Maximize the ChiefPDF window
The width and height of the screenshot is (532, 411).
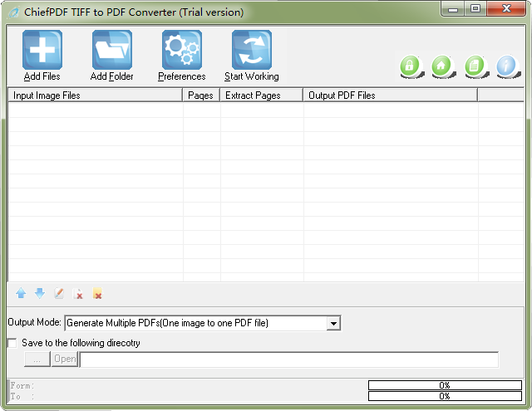click(x=475, y=9)
